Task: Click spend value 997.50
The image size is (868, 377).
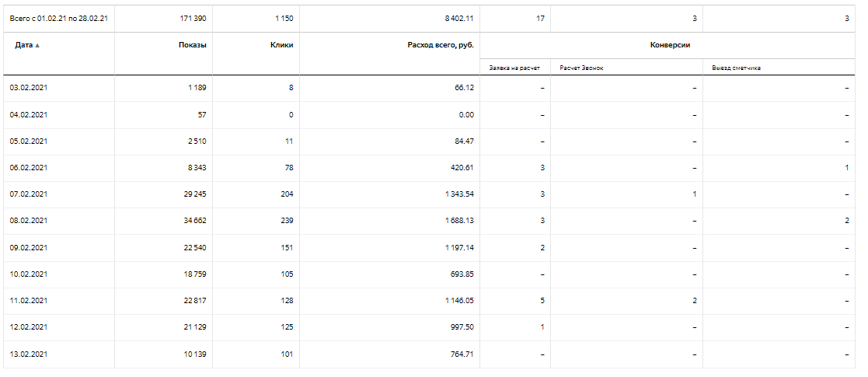Action: click(462, 326)
